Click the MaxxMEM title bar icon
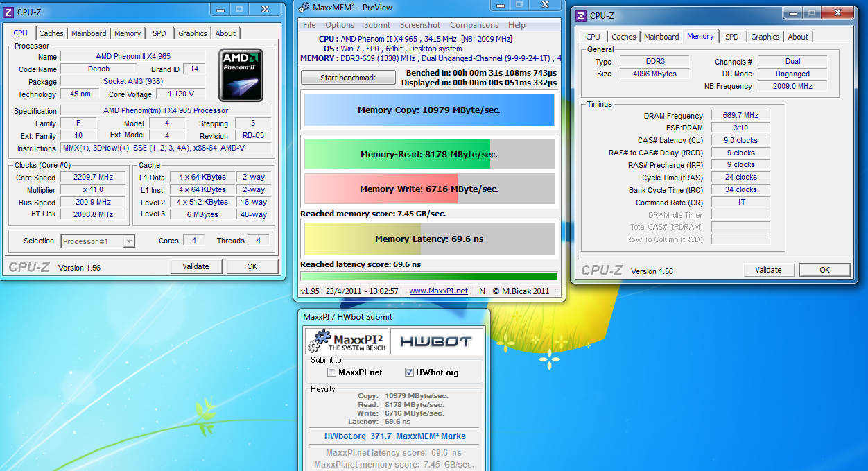 pyautogui.click(x=304, y=7)
